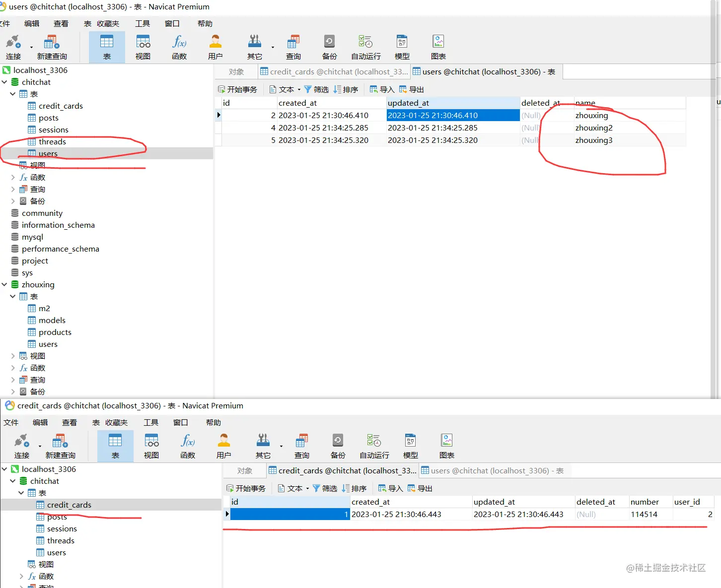Collapse the zhouxing database node
This screenshot has width=721, height=588.
point(4,284)
